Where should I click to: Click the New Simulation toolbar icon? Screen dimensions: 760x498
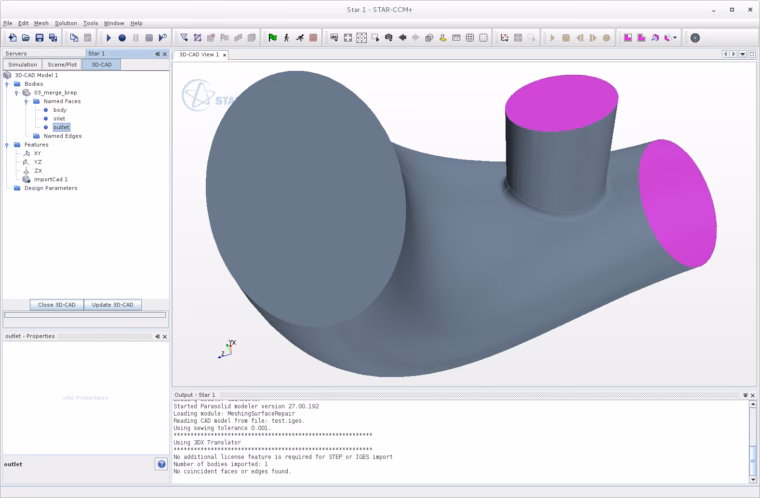click(x=13, y=38)
